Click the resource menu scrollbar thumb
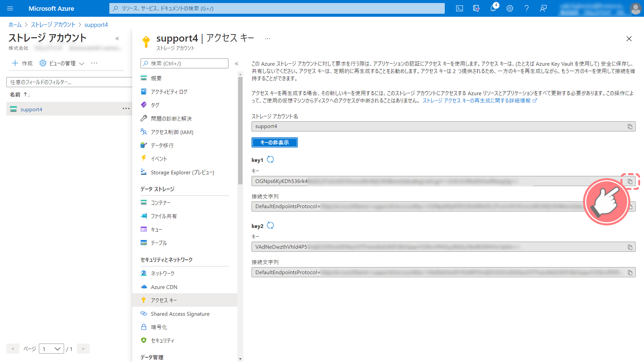 [x=240, y=130]
